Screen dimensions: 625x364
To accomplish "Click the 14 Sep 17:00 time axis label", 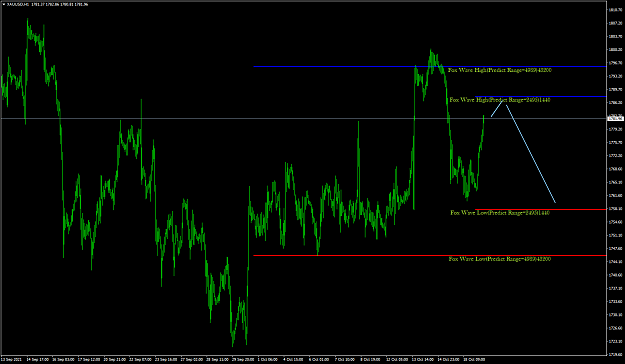I will click(37, 359).
